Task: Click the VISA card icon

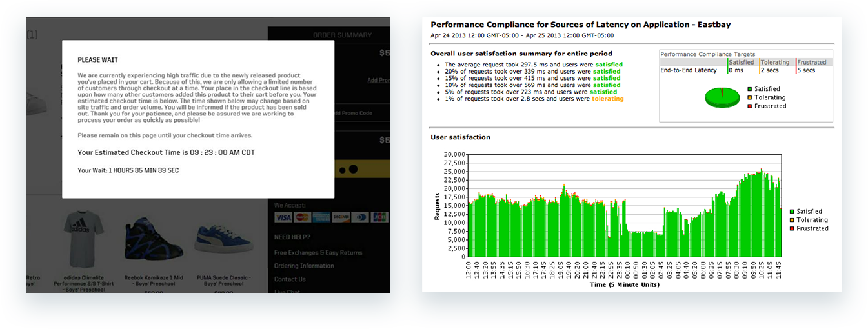Action: click(x=284, y=217)
